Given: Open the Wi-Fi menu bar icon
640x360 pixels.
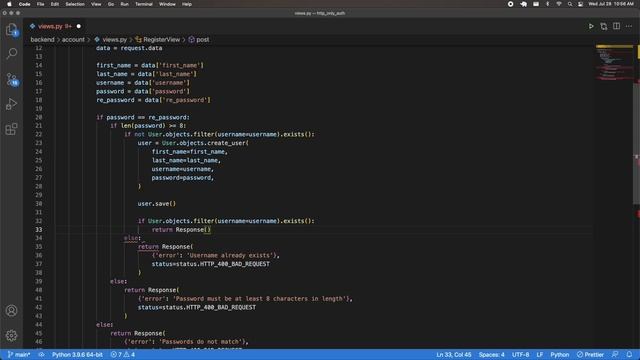Looking at the screenshot, I should 558,4.
